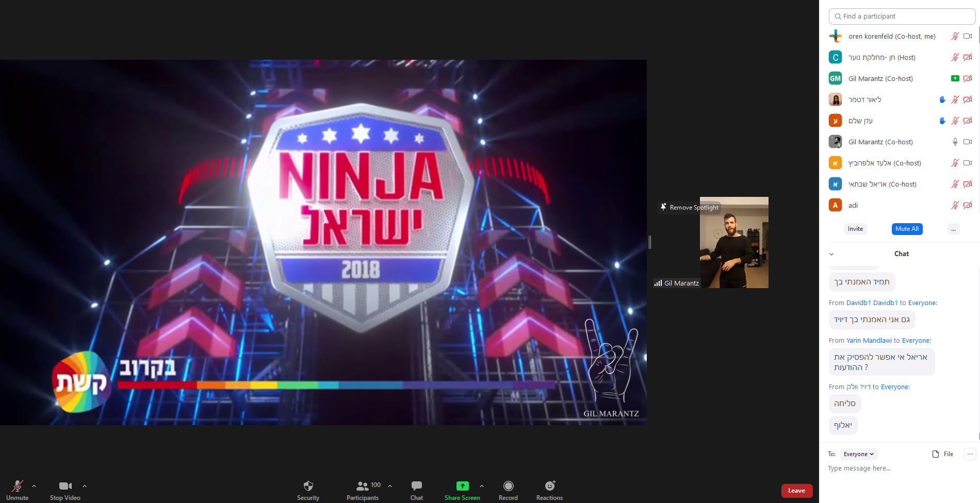Change chat recipient via Everyone dropdown

point(858,454)
